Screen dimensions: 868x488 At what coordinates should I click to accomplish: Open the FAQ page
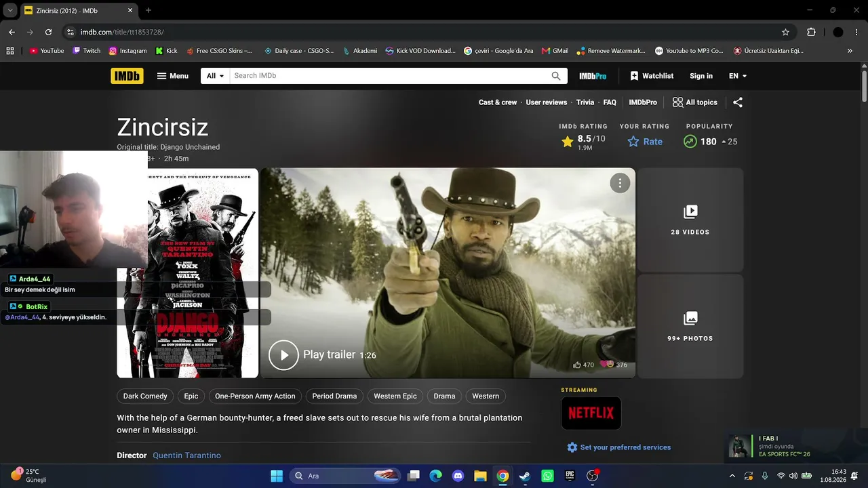pos(610,102)
